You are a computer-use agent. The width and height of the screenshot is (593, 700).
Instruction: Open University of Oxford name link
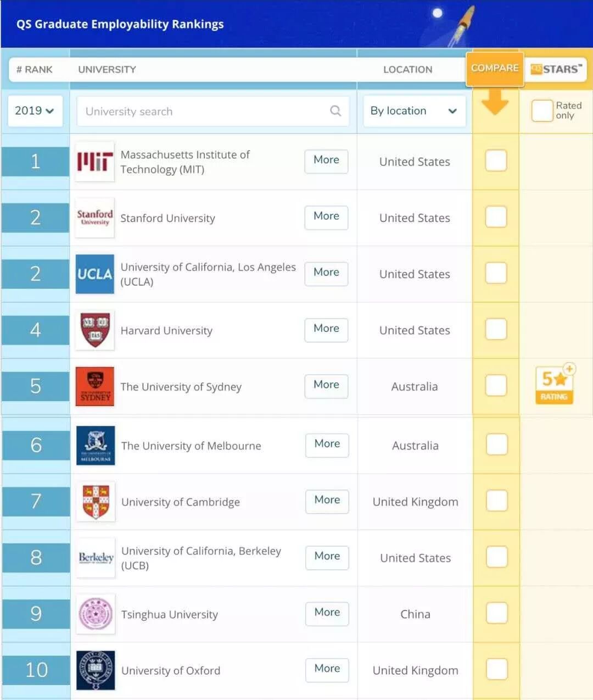point(171,671)
